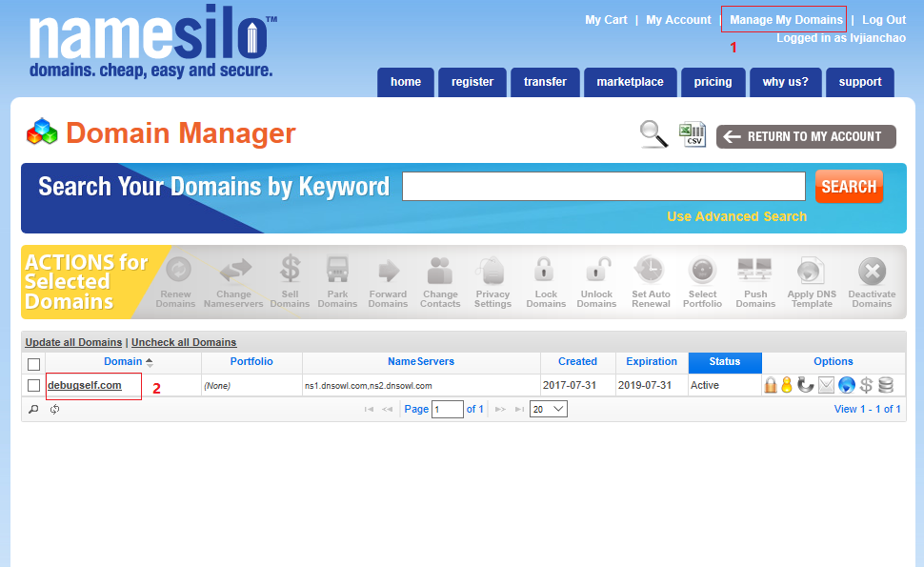Click the stacked disks icon in debugself.com options
Screen dimensions: 924x567
pos(886,385)
